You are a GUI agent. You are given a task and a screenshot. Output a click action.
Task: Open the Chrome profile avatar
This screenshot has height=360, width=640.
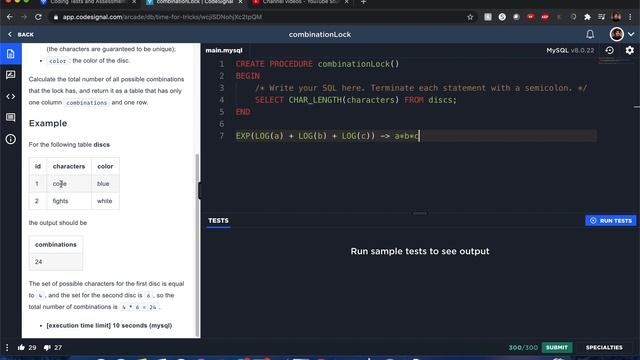pos(616,17)
